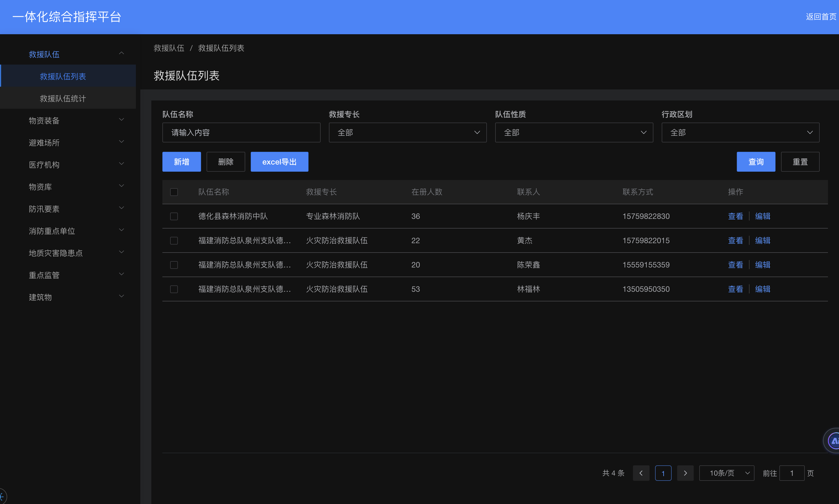This screenshot has width=839, height=504.
Task: Run the search with 查询 button
Action: [756, 162]
